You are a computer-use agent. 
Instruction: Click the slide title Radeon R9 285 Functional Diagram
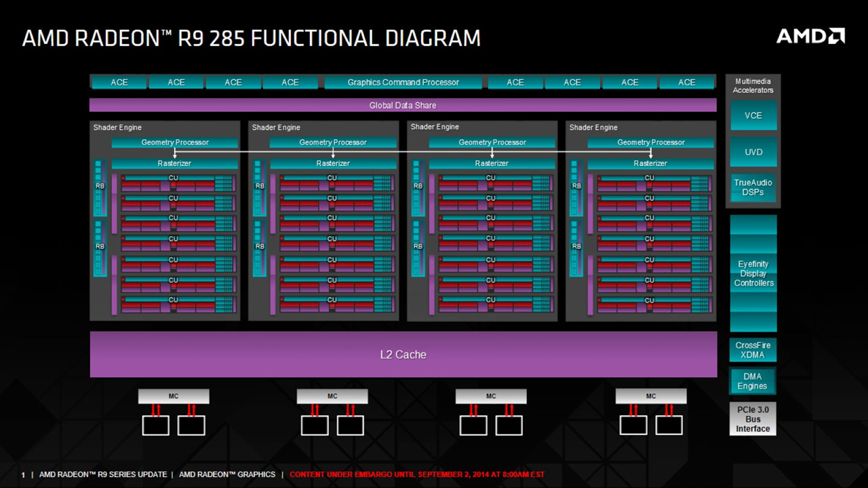point(251,39)
